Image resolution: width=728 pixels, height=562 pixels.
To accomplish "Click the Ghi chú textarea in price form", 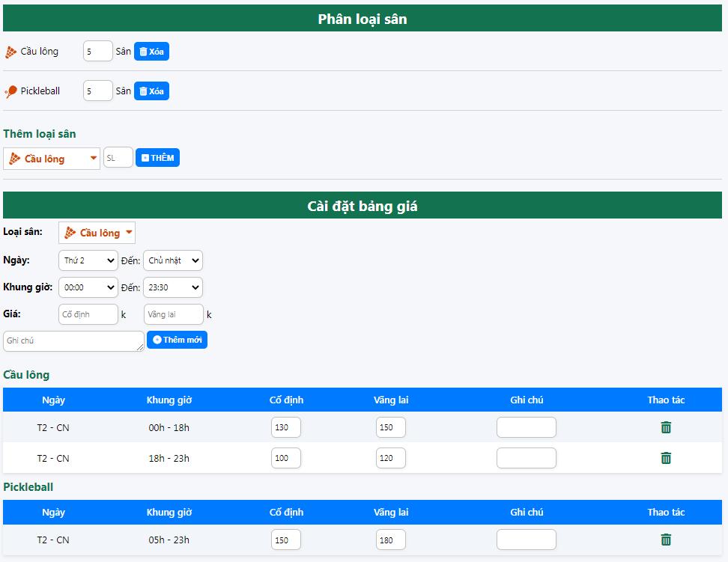I will pyautogui.click(x=73, y=341).
